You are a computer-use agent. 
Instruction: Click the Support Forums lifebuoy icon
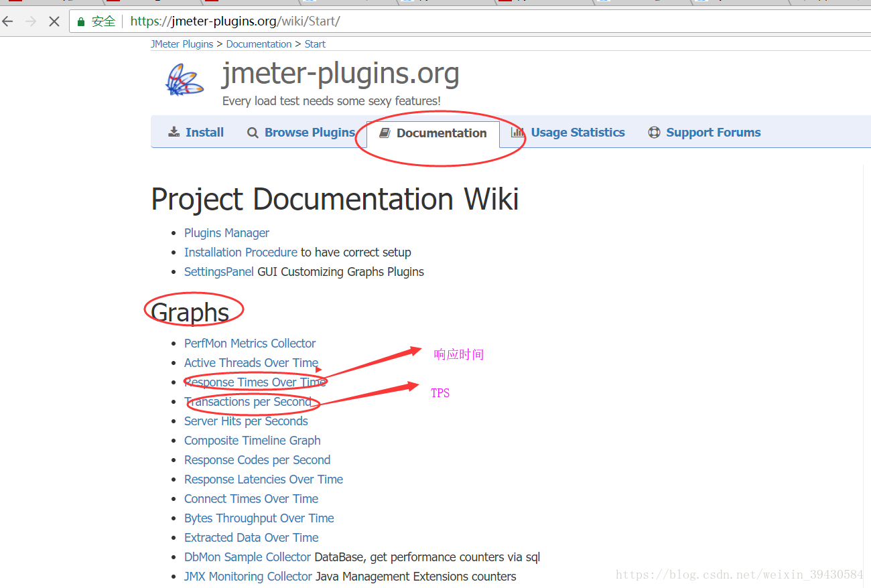[654, 133]
